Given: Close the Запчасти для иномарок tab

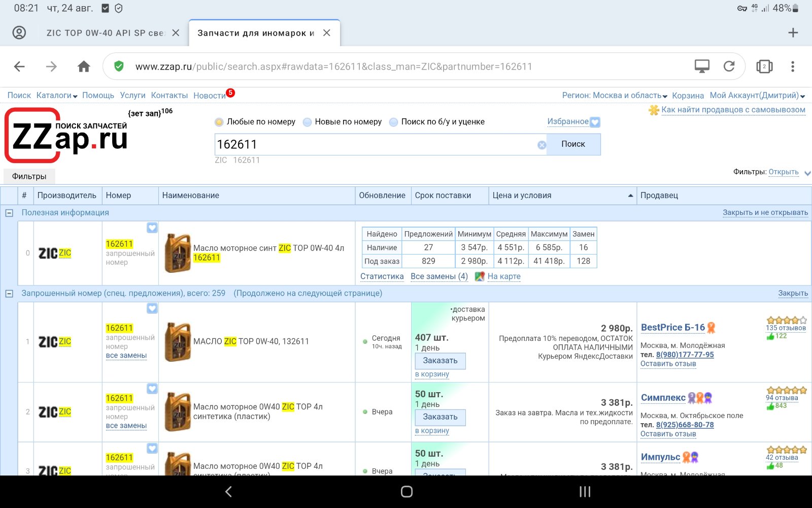Looking at the screenshot, I should pyautogui.click(x=327, y=33).
